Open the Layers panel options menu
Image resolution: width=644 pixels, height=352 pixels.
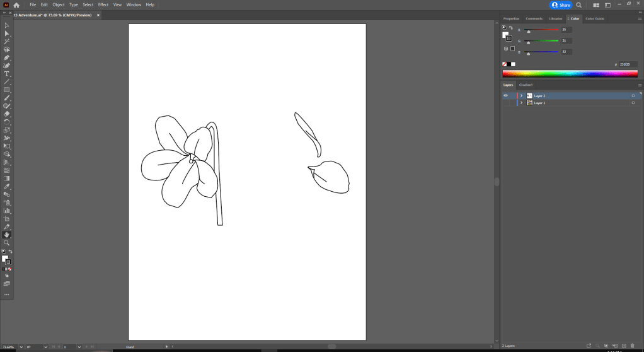click(x=640, y=85)
